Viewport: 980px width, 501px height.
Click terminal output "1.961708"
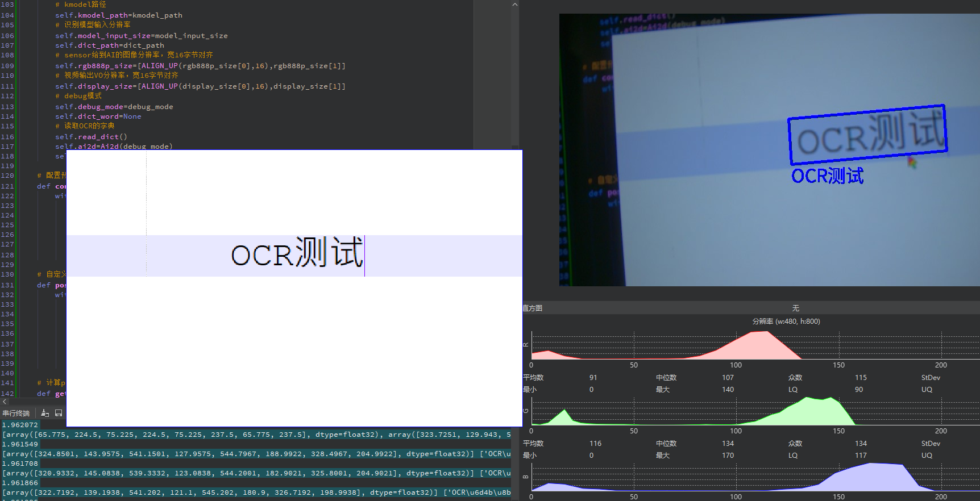tap(20, 464)
